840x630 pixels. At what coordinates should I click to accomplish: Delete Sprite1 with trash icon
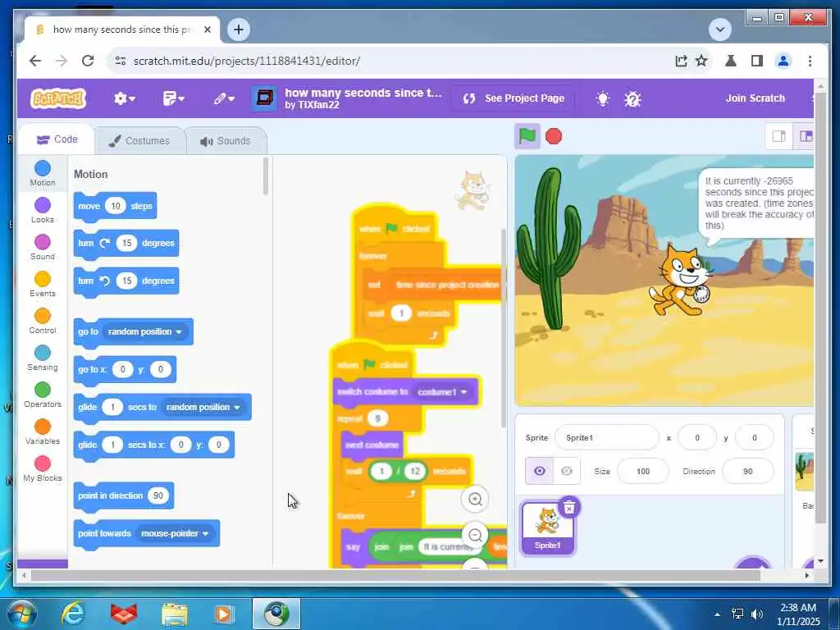coord(569,506)
